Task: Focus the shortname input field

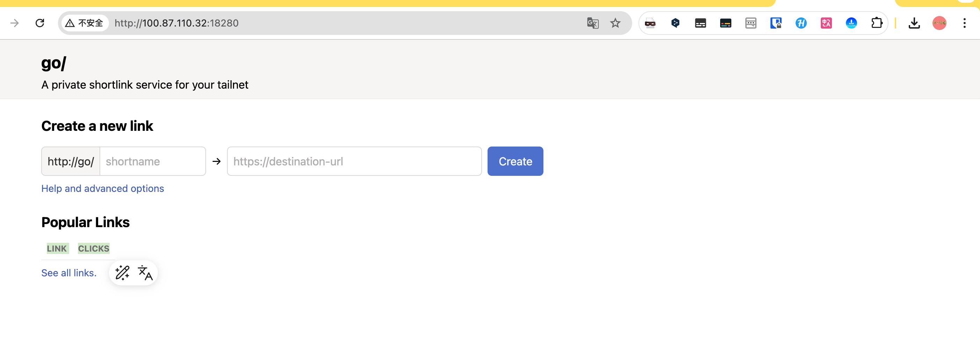Action: click(153, 161)
